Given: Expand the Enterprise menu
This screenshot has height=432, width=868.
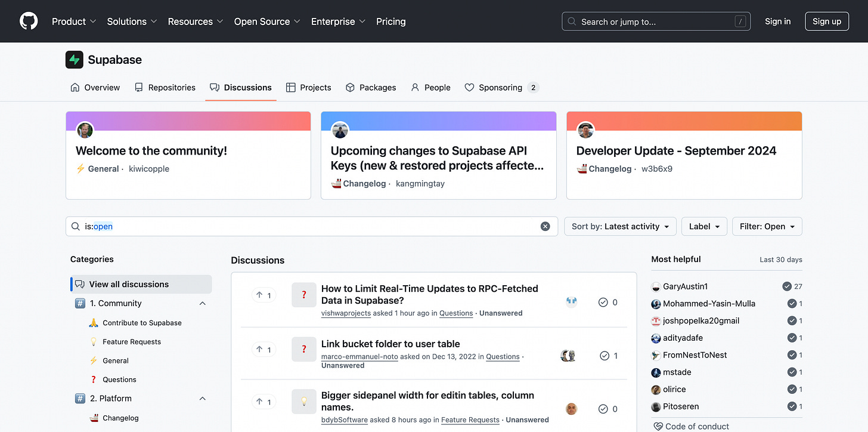Looking at the screenshot, I should 338,21.
